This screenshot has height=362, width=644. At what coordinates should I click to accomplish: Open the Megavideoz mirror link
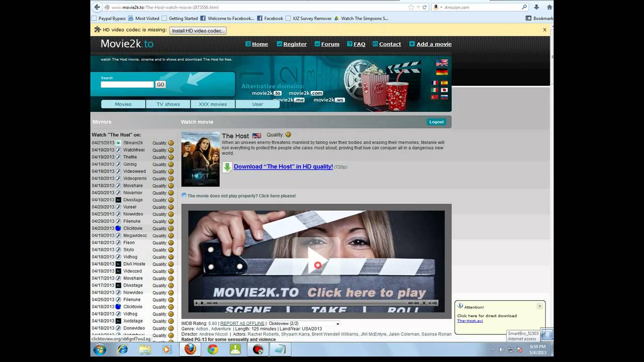pyautogui.click(x=135, y=235)
